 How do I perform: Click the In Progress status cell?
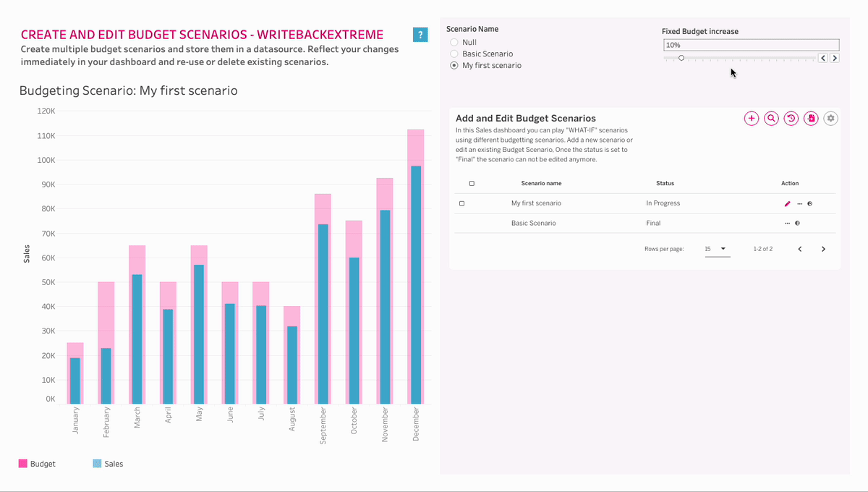pyautogui.click(x=663, y=203)
